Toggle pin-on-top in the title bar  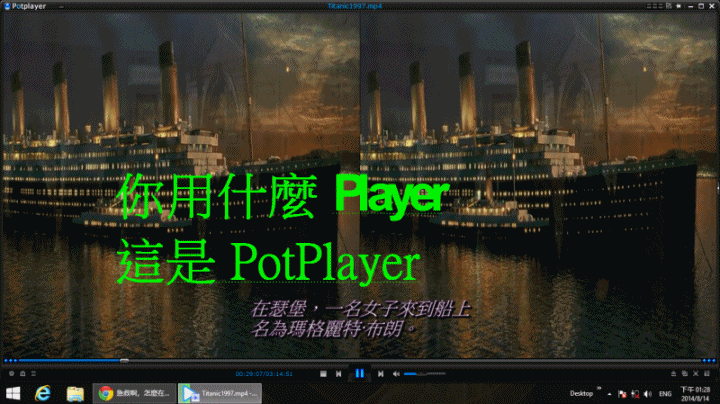[679, 6]
